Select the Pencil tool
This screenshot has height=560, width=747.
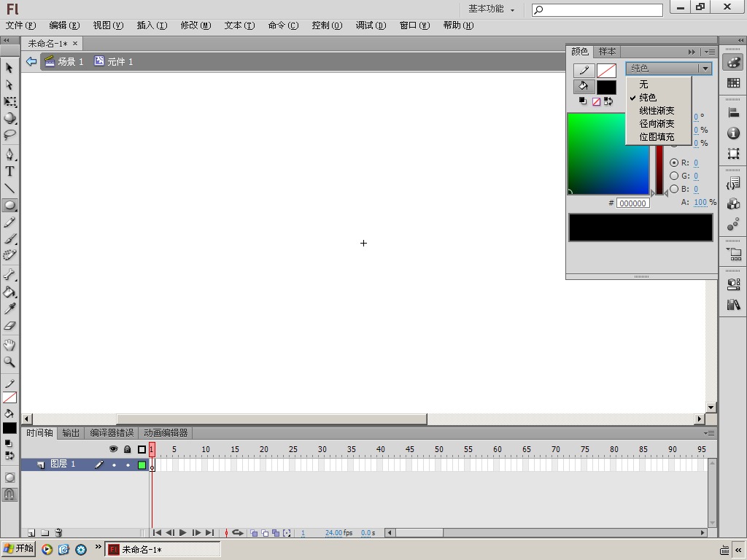pos(9,222)
